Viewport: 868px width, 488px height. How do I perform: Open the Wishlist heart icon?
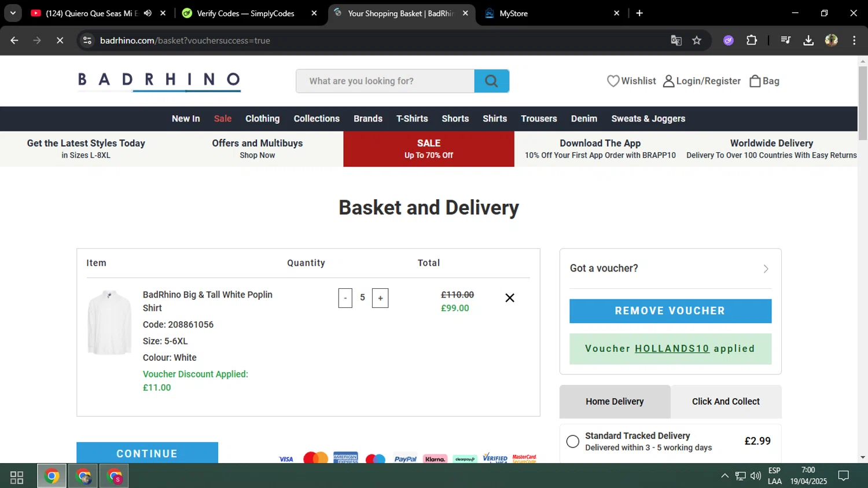pos(613,81)
